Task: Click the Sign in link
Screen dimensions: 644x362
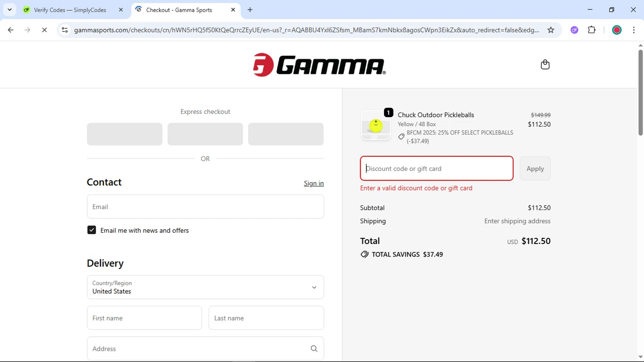Action: click(314, 183)
